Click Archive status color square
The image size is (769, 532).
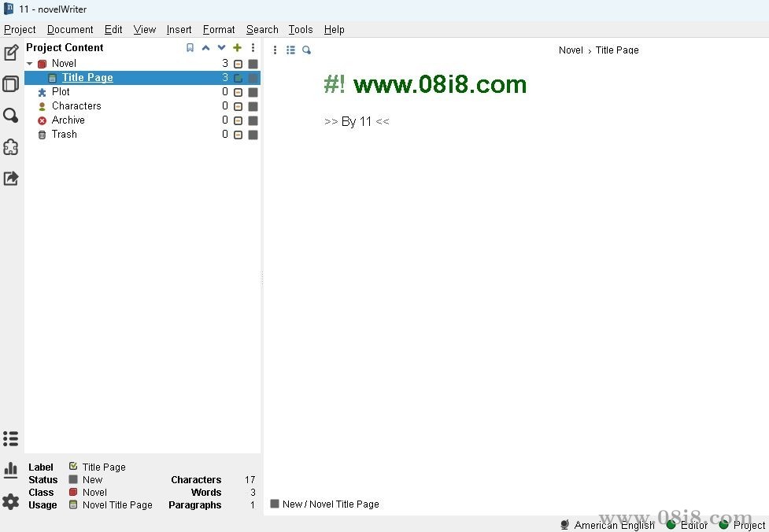click(253, 120)
